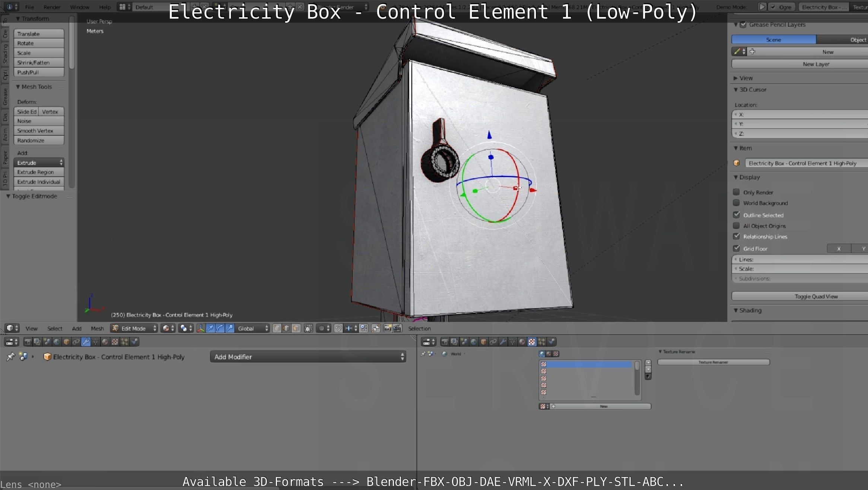Viewport: 868px width, 490px height.
Task: Open Object tab in modifier properties editor
Action: (66, 342)
